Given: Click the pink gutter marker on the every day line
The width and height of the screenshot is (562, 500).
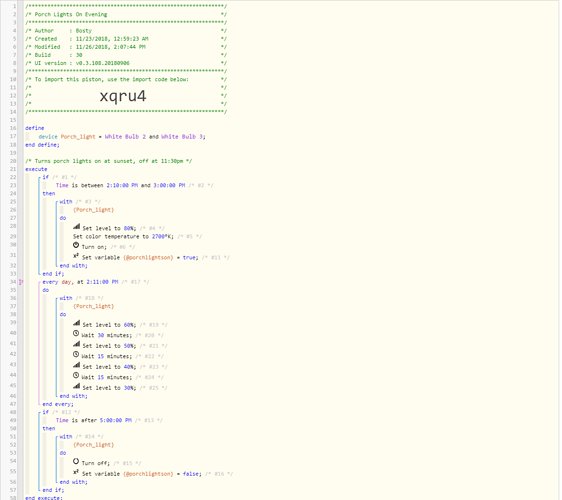Looking at the screenshot, I should pos(21,282).
